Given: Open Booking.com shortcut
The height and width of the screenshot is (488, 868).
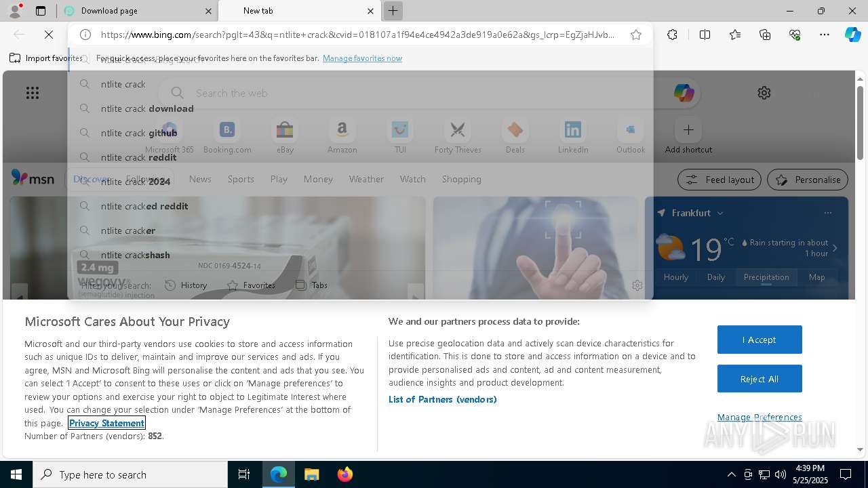Looking at the screenshot, I should pyautogui.click(x=227, y=136).
